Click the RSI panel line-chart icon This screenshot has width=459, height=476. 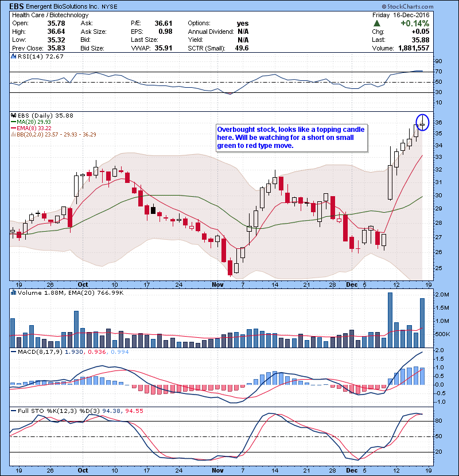click(x=13, y=56)
